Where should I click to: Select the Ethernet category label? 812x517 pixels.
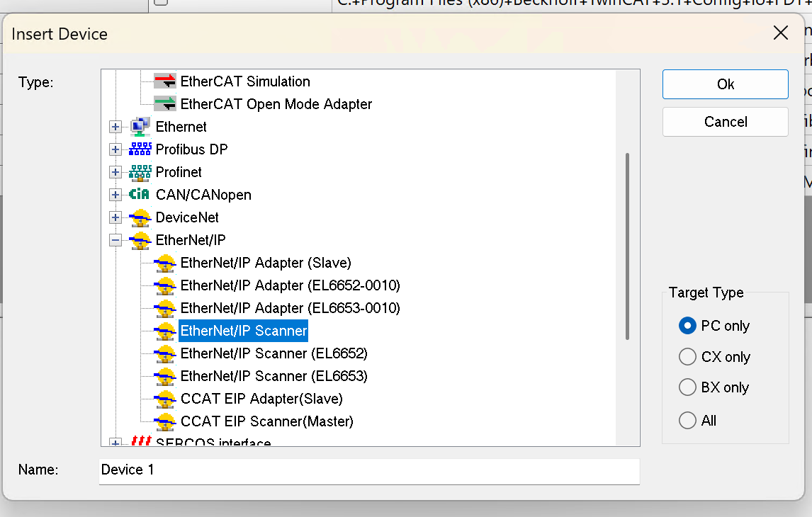pos(181,127)
